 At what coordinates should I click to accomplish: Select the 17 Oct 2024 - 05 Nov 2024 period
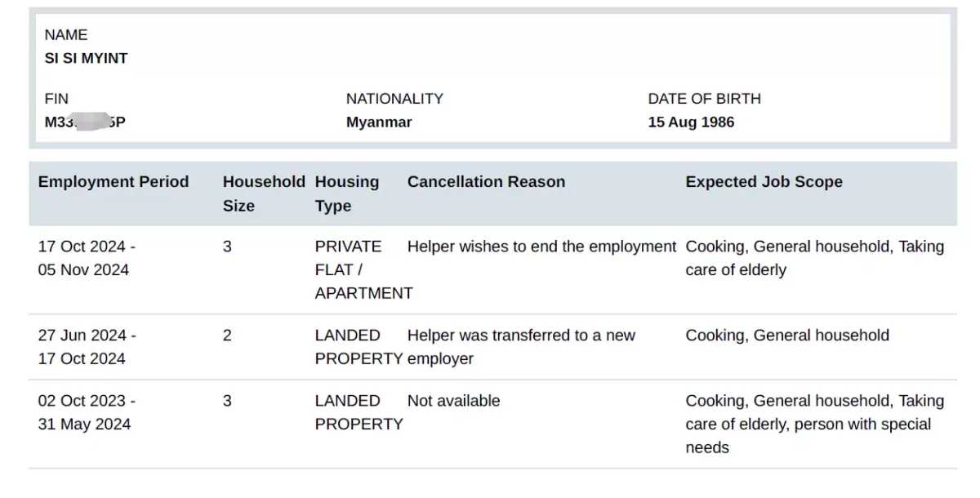(x=87, y=258)
